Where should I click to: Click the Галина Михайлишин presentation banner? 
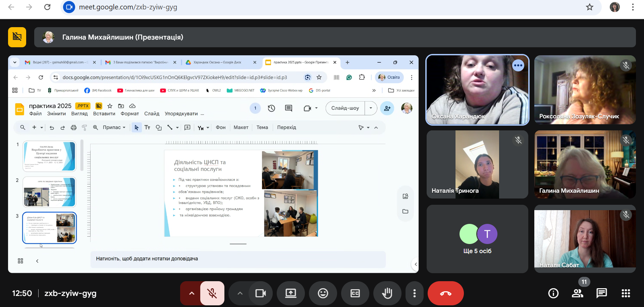pyautogui.click(x=335, y=37)
